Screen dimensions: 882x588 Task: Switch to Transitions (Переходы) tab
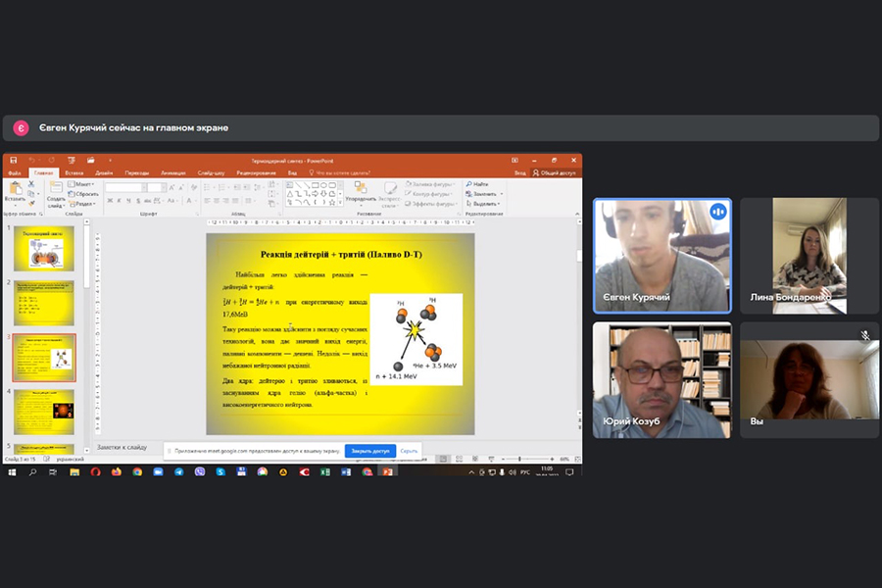[x=137, y=172]
